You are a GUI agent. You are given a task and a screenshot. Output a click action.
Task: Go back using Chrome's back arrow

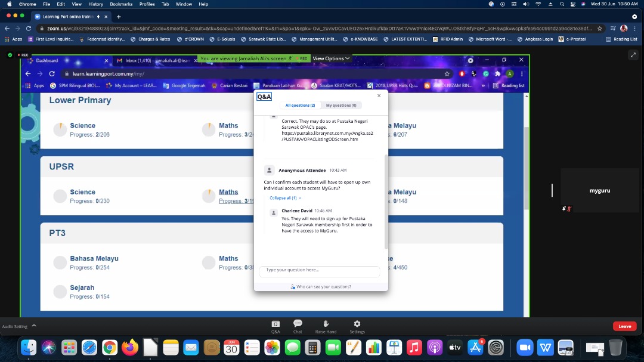7,29
